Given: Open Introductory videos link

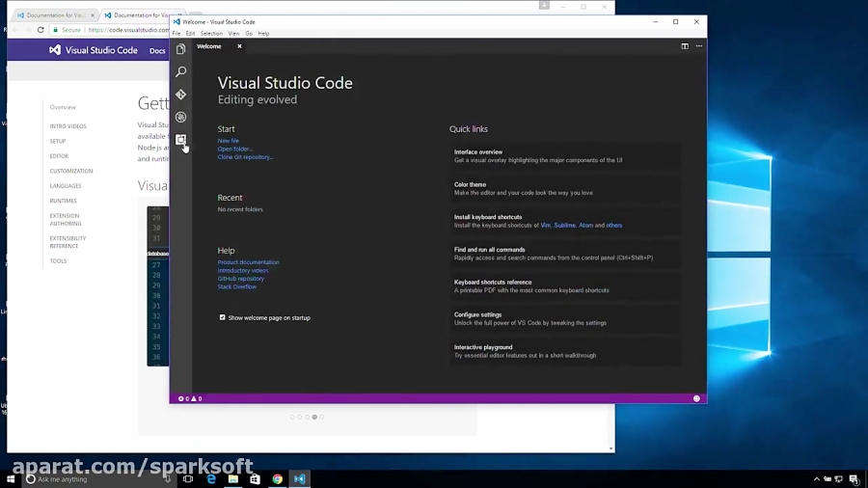Looking at the screenshot, I should point(243,271).
